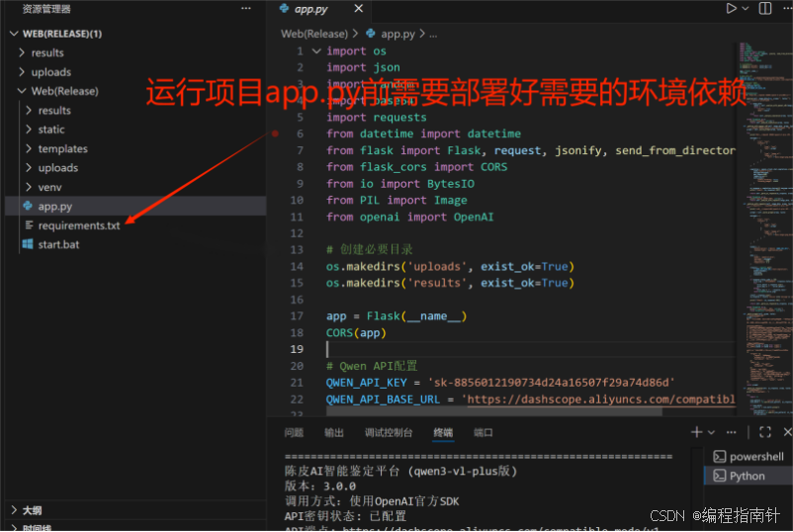This screenshot has width=793, height=532.
Task: Switch to the 端口 panel tab
Action: click(x=483, y=432)
